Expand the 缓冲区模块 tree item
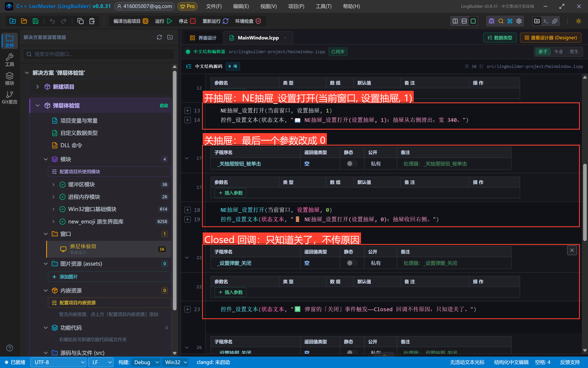This screenshot has width=588, height=368. 54,184
